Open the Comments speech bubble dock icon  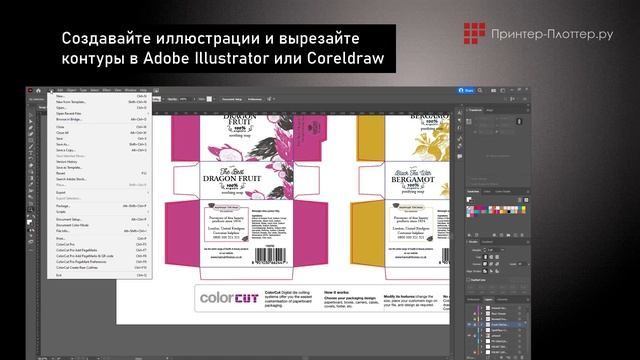(x=460, y=156)
